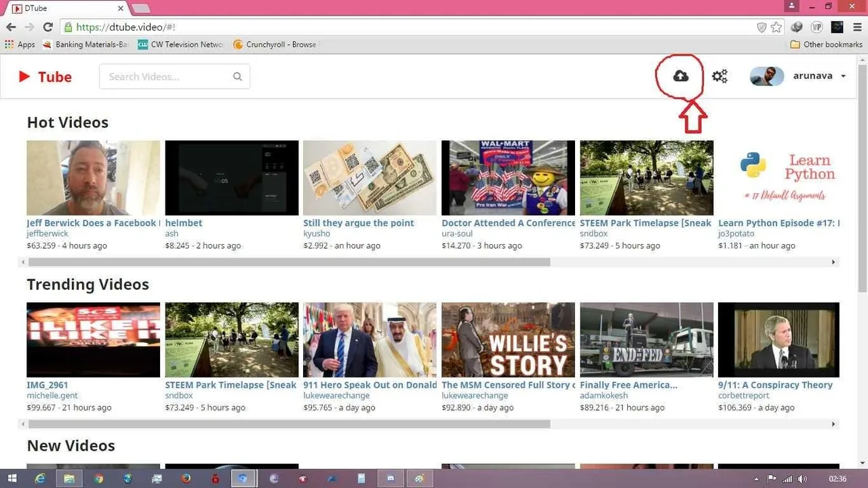Click the Learn Python thumbnail image
Image resolution: width=868 pixels, height=488 pixels.
(x=778, y=178)
